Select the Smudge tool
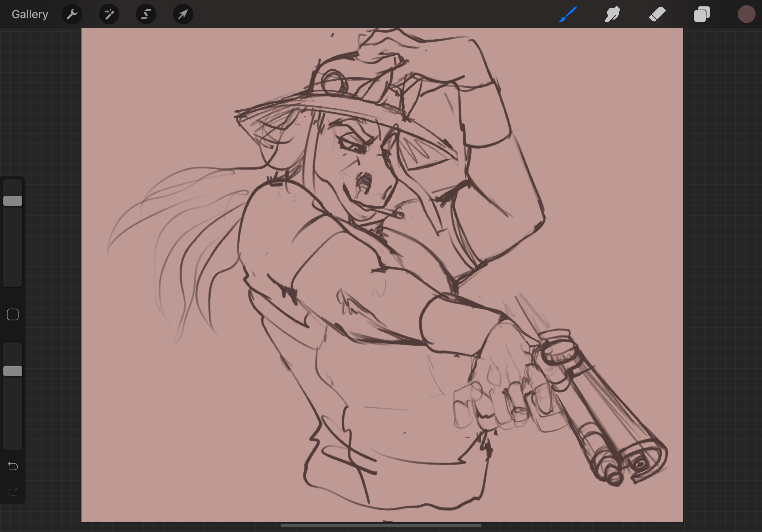762x532 pixels. click(612, 14)
